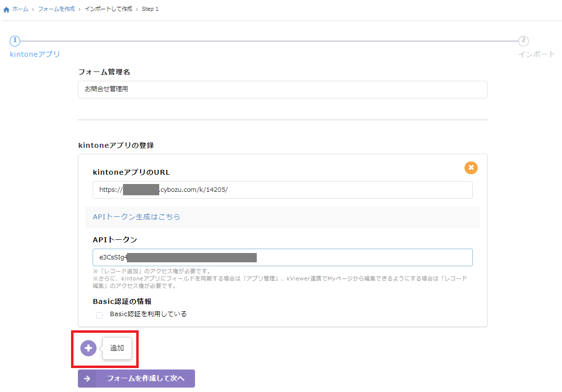
Task: Click the arrow icon on the next button
Action: pyautogui.click(x=87, y=378)
